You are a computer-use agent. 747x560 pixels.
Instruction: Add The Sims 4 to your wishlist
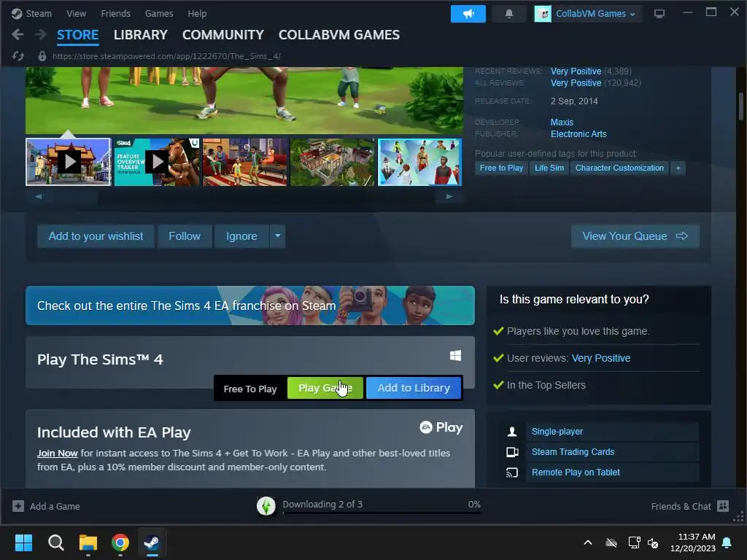pyautogui.click(x=96, y=236)
